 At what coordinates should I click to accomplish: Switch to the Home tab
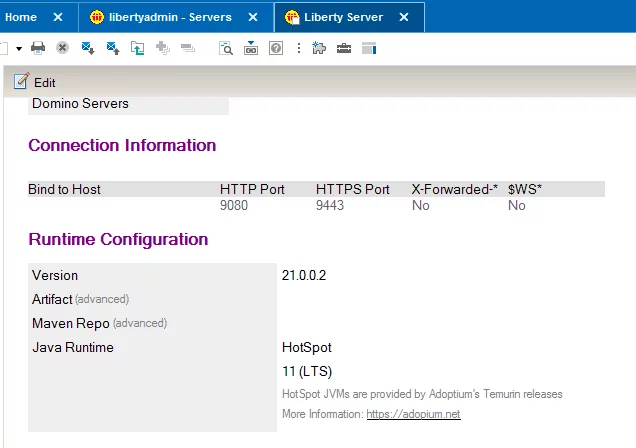[x=21, y=17]
